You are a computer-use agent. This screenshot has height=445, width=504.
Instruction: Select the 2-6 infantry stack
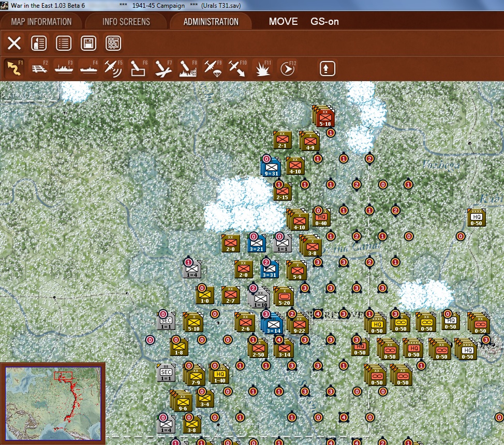click(x=245, y=322)
